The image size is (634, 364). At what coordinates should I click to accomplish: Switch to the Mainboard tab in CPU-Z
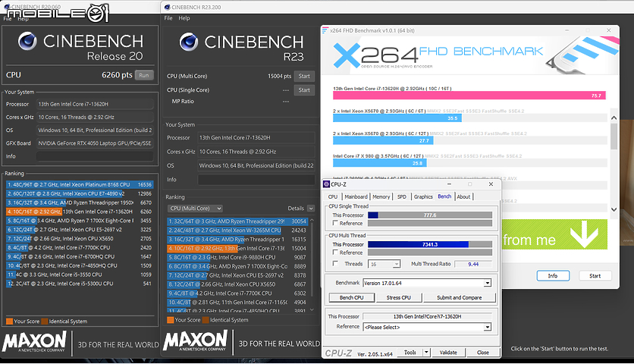[356, 196]
